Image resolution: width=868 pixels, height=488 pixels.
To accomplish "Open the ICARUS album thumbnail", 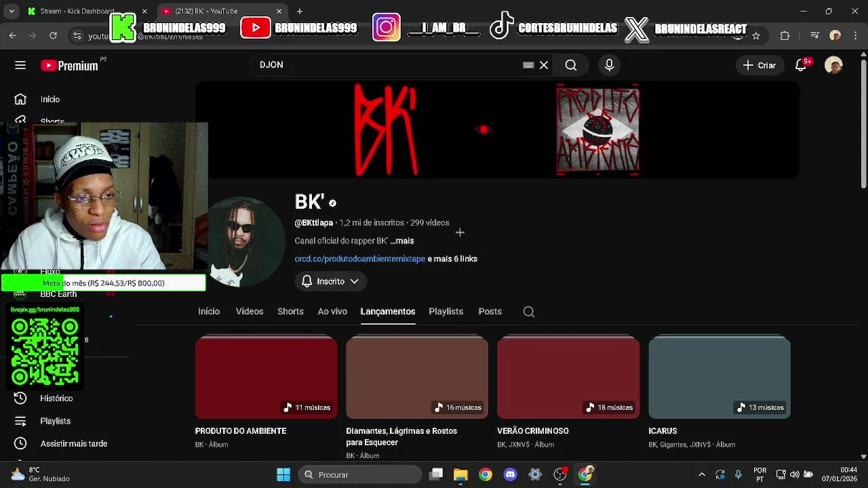I will 719,377.
